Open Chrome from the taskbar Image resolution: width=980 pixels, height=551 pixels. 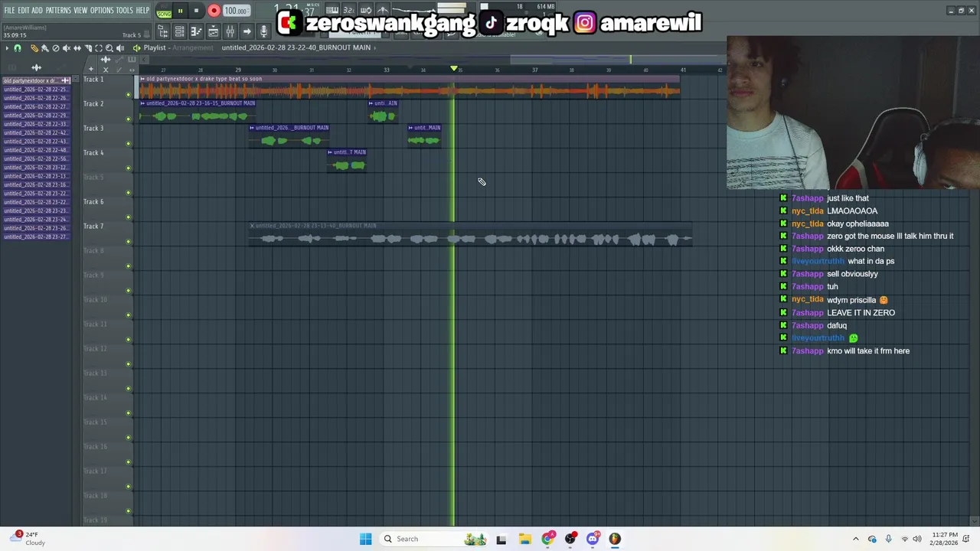[x=547, y=539]
